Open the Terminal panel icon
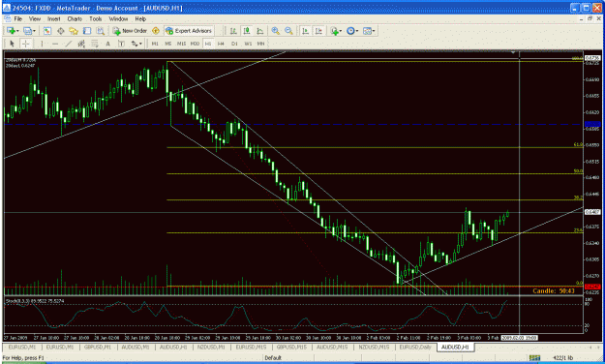Image resolution: width=605 pixels, height=364 pixels. point(87,31)
